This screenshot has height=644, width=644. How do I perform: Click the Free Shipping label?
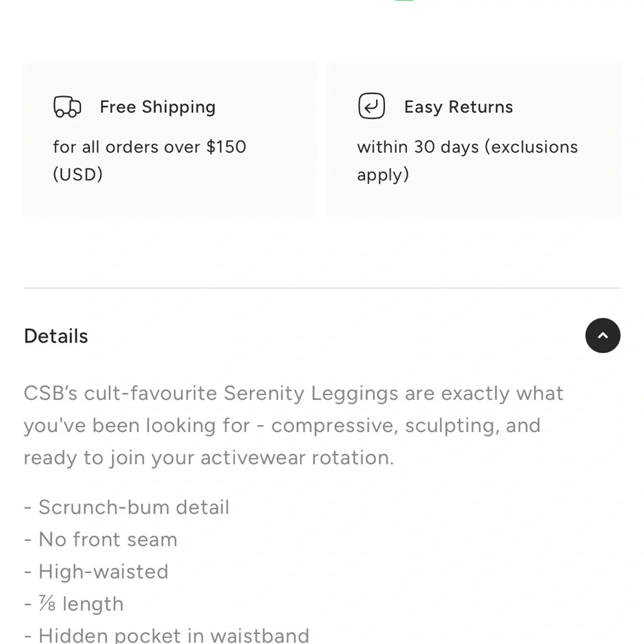pyautogui.click(x=157, y=107)
